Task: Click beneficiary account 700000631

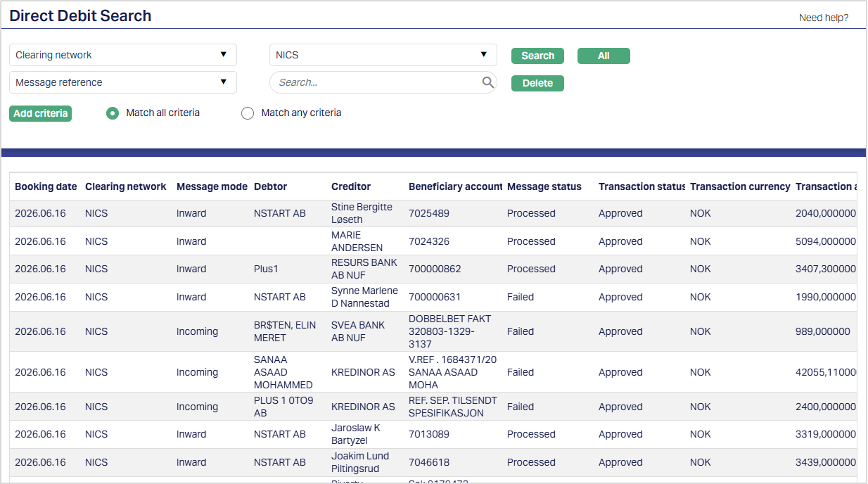Action: click(435, 297)
